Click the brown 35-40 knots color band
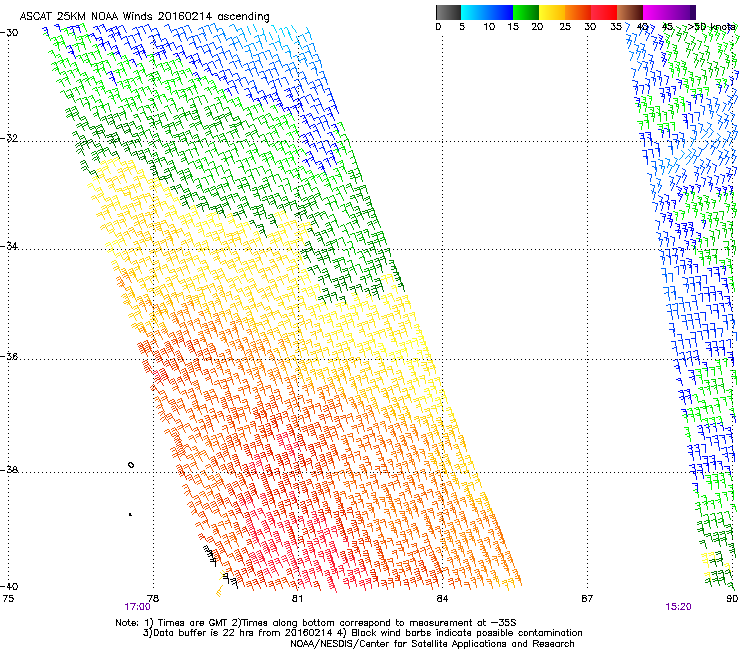This screenshot has height=650, width=740. tap(630, 12)
